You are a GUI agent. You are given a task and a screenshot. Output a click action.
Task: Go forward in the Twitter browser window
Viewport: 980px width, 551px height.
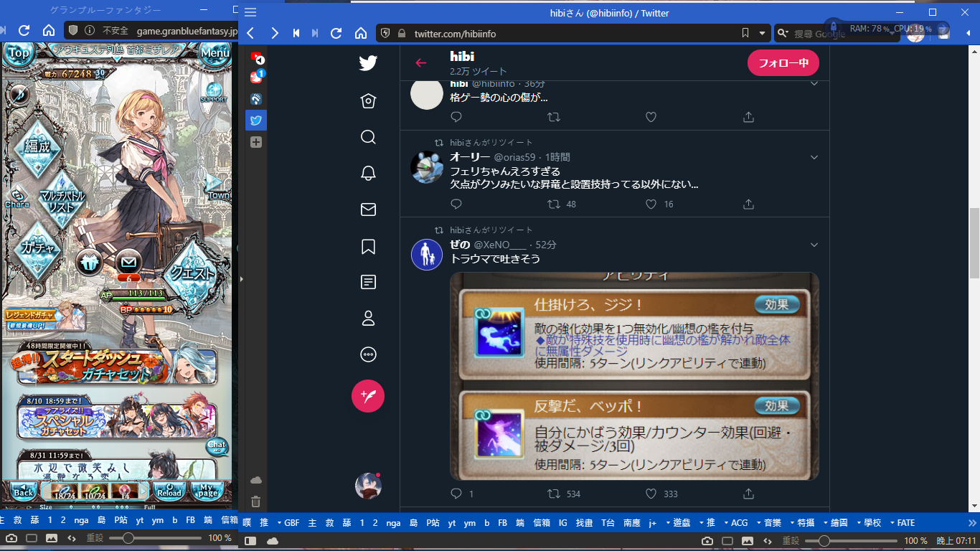pyautogui.click(x=275, y=33)
